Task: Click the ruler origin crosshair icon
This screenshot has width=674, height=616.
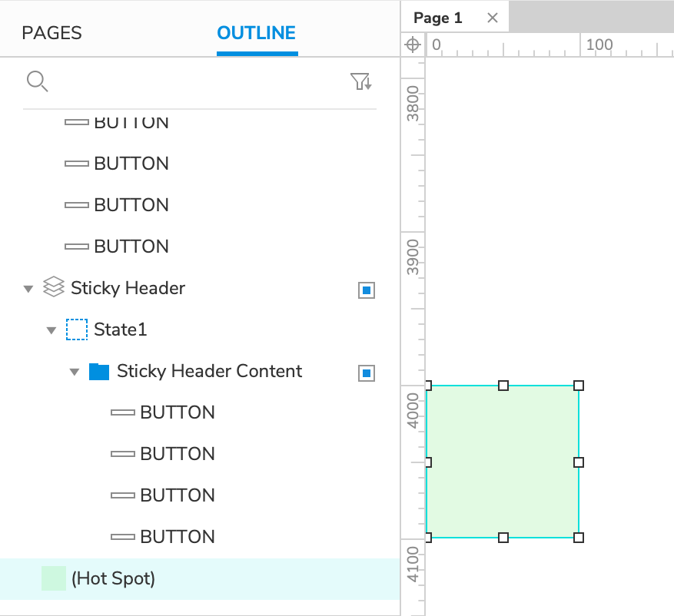Action: [413, 45]
